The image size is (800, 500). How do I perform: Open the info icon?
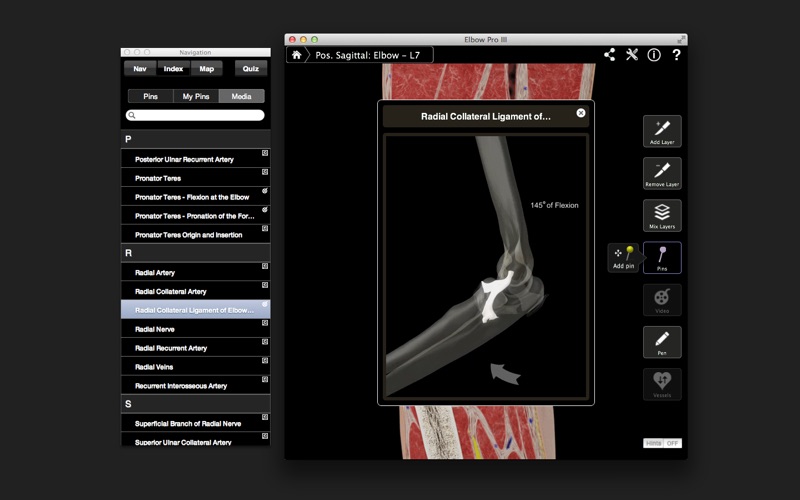654,55
